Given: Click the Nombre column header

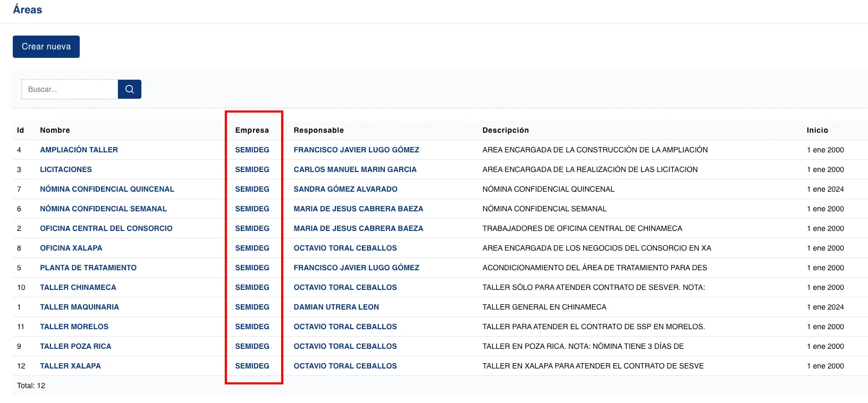Looking at the screenshot, I should [x=55, y=130].
